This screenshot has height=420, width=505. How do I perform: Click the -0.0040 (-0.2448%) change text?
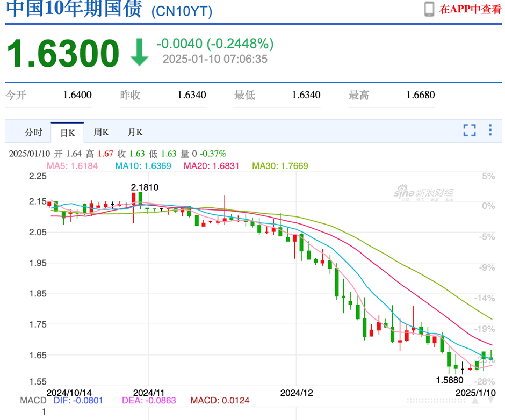coord(215,44)
